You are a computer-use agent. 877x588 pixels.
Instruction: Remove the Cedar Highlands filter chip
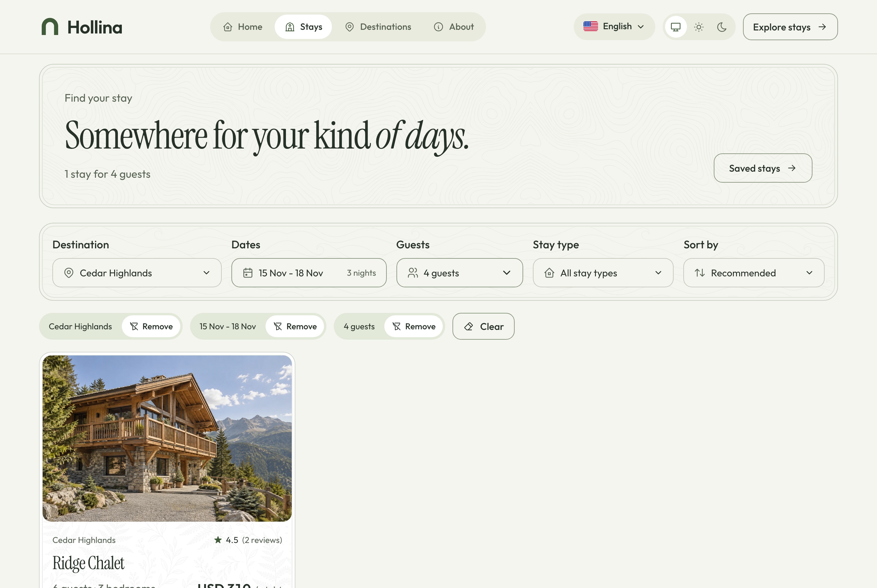[151, 327]
